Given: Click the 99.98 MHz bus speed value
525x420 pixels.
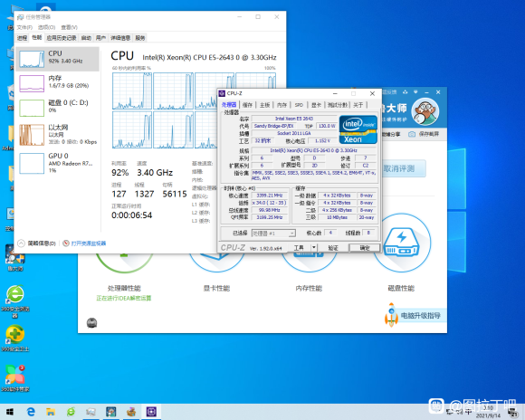Looking at the screenshot, I should point(270,210).
